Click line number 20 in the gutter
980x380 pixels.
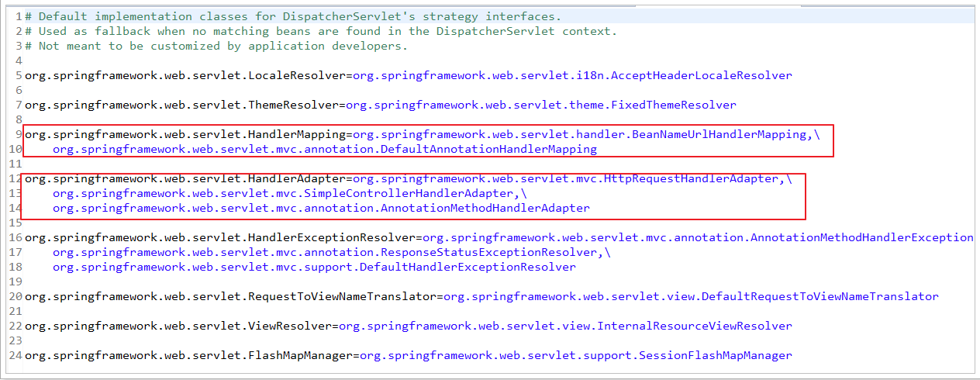tap(16, 296)
